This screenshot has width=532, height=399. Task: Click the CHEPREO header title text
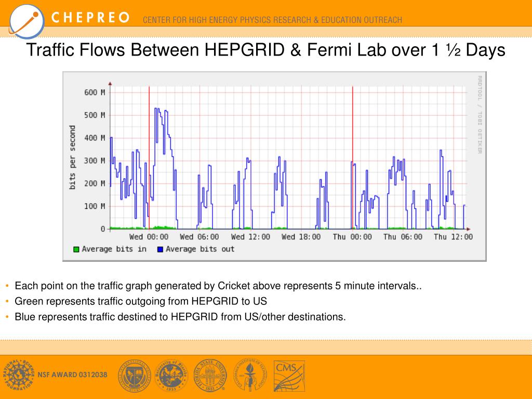coord(90,17)
